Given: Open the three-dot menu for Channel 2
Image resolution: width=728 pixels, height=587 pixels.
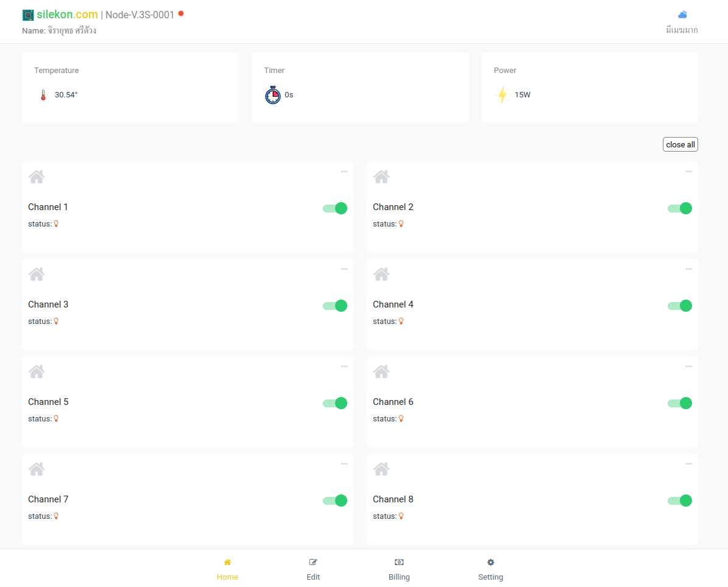Looking at the screenshot, I should [x=688, y=172].
